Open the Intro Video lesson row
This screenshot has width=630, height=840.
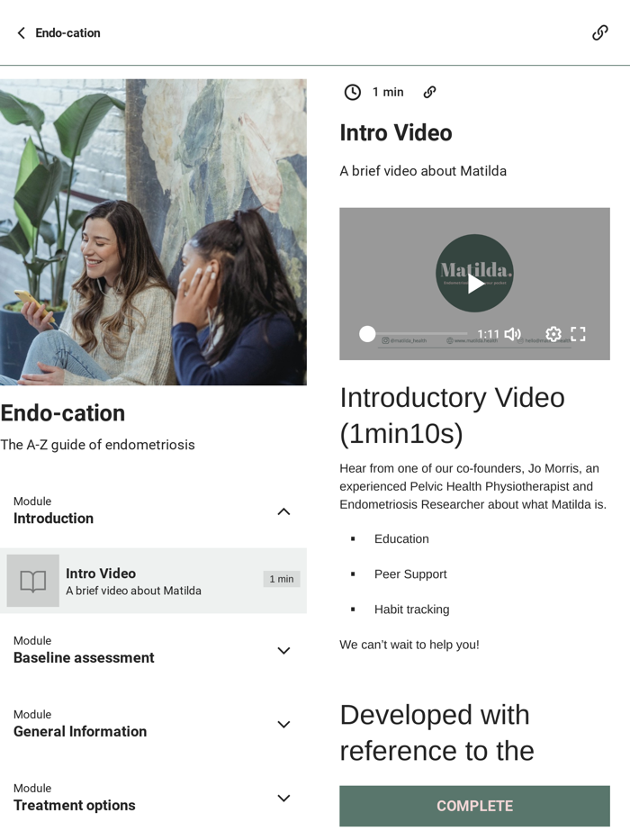153,581
